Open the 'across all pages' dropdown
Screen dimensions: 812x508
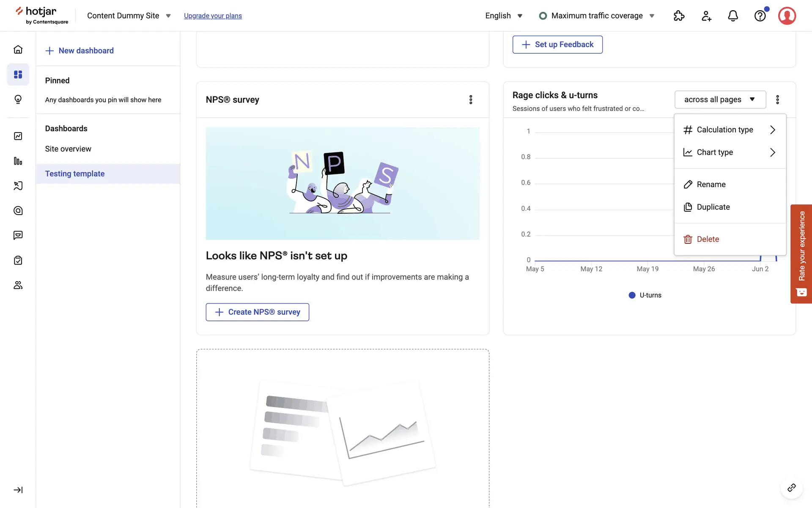click(720, 99)
